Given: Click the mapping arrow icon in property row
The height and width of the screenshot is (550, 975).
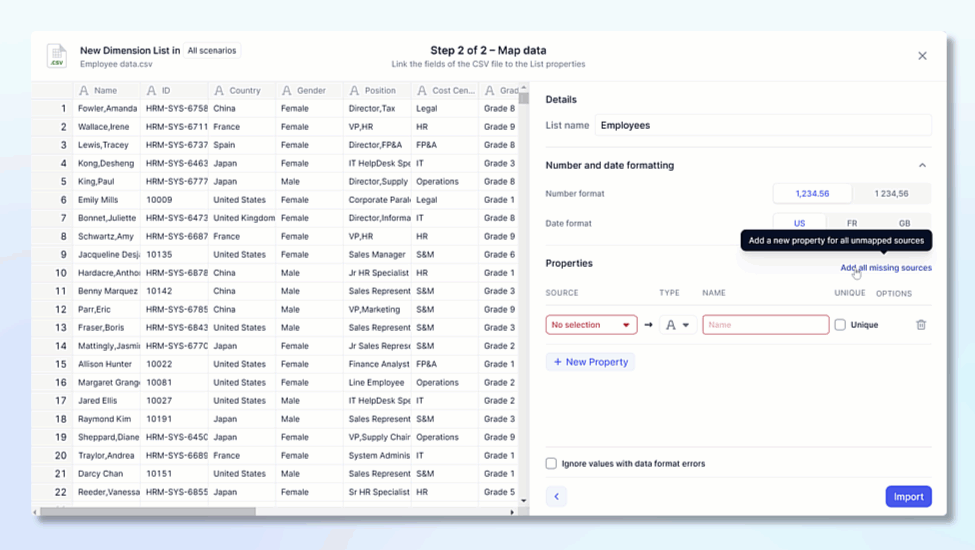Looking at the screenshot, I should tap(649, 325).
